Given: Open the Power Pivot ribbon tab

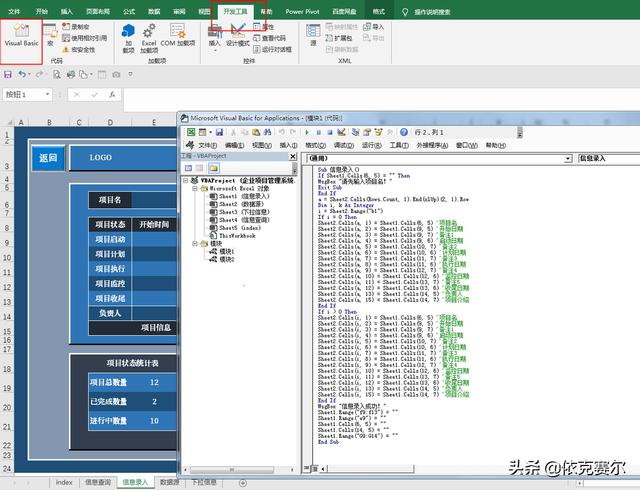Looking at the screenshot, I should click(x=302, y=11).
